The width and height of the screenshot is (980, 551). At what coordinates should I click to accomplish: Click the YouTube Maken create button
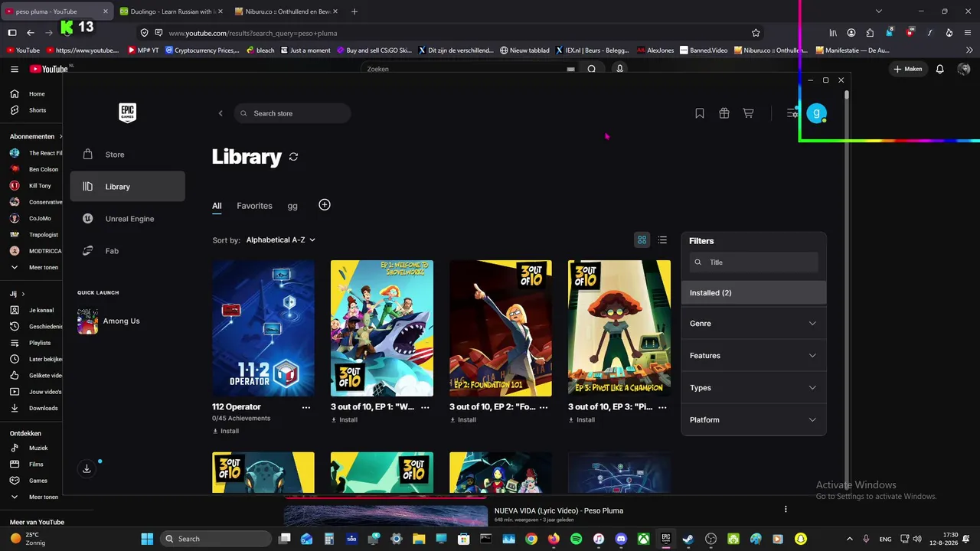907,69
